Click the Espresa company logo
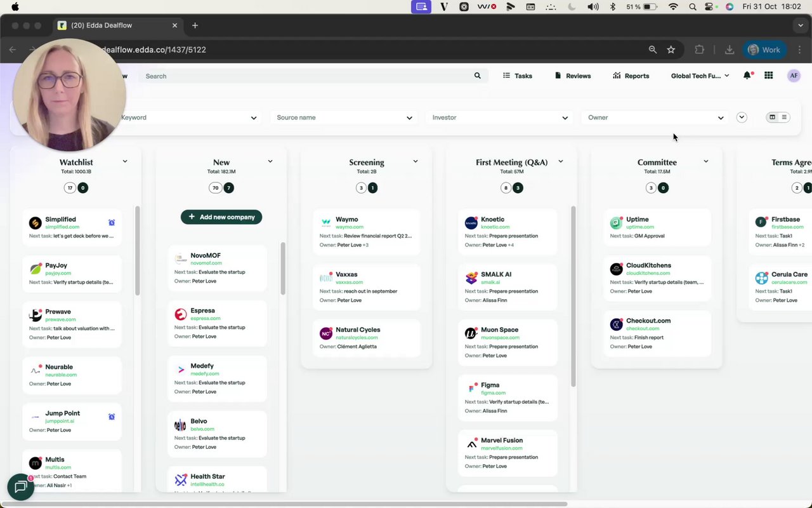812x508 pixels. [x=181, y=314]
